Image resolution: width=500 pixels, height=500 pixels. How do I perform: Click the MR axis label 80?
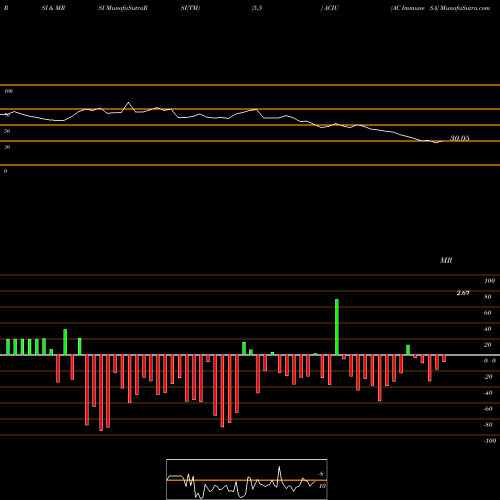488,297
